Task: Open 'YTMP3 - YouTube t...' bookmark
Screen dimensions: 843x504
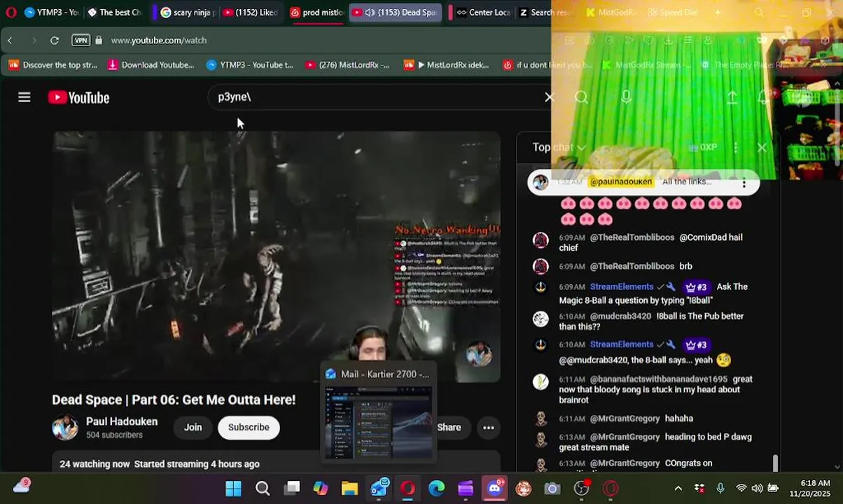Action: (x=250, y=65)
